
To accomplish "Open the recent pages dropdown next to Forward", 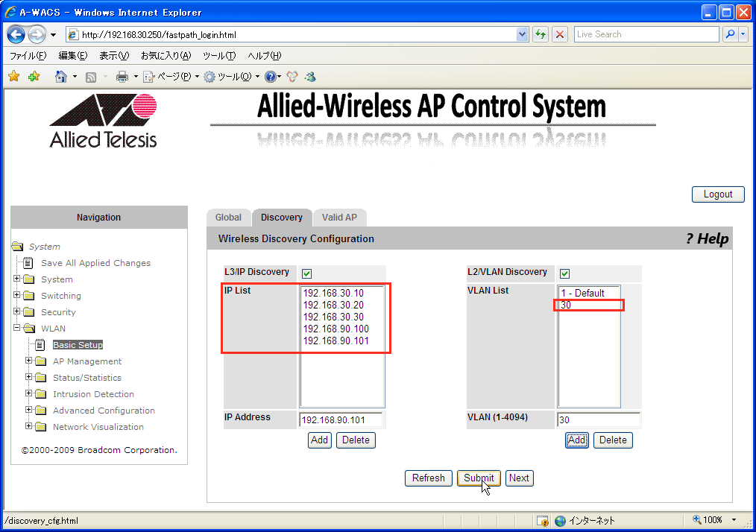I will click(x=53, y=35).
